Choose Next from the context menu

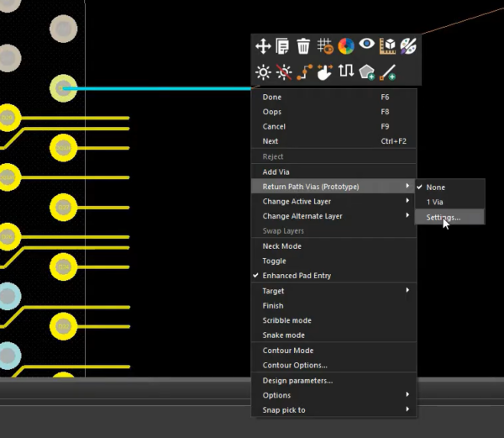click(x=333, y=141)
